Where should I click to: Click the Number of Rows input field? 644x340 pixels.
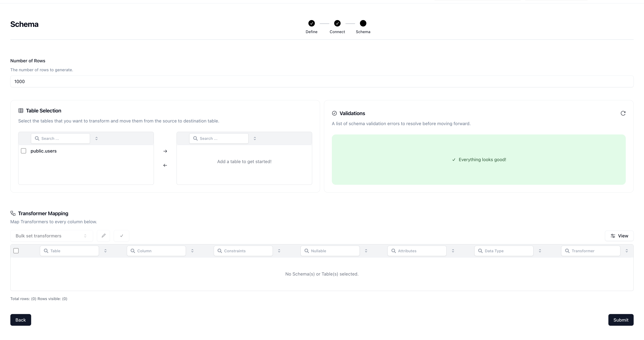(x=322, y=82)
